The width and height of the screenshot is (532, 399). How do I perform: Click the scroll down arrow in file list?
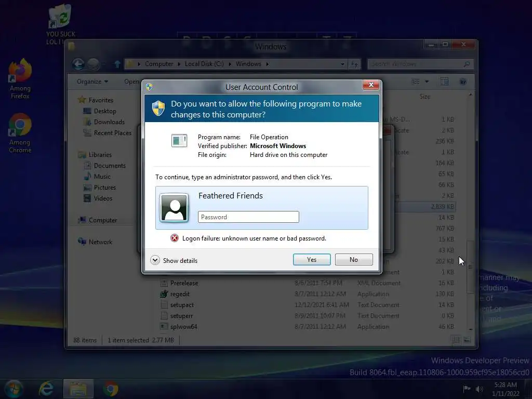point(470,329)
